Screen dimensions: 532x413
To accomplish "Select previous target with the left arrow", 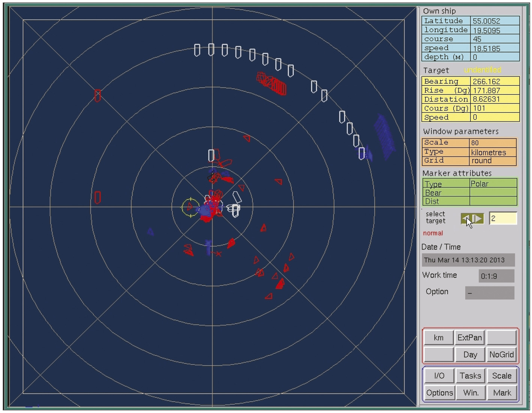I will tap(466, 218).
